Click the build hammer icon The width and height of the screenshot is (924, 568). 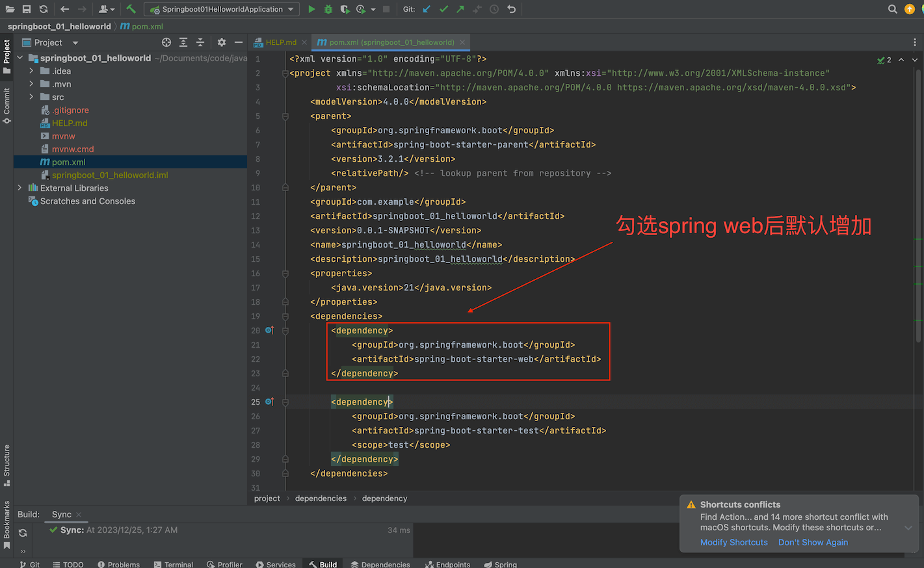pos(131,9)
